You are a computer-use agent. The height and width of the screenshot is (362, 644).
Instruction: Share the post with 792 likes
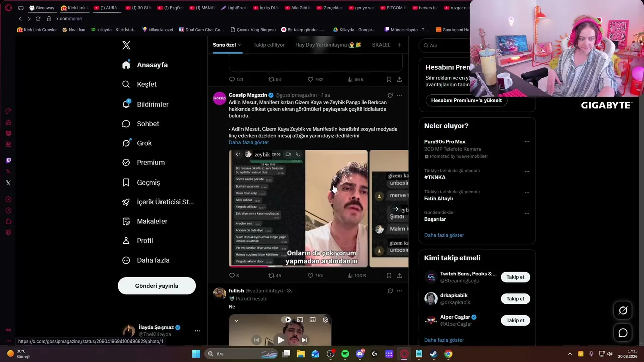(x=399, y=79)
